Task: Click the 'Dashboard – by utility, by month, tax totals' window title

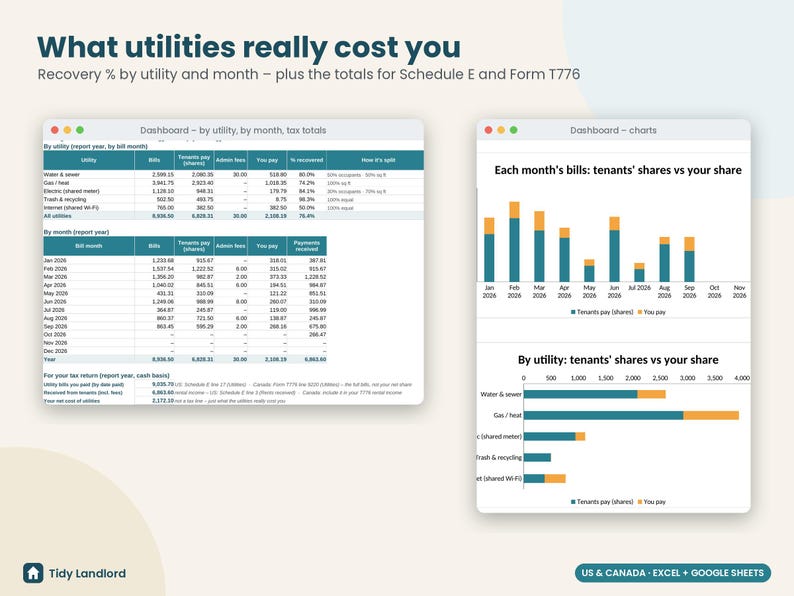Action: coord(233,130)
